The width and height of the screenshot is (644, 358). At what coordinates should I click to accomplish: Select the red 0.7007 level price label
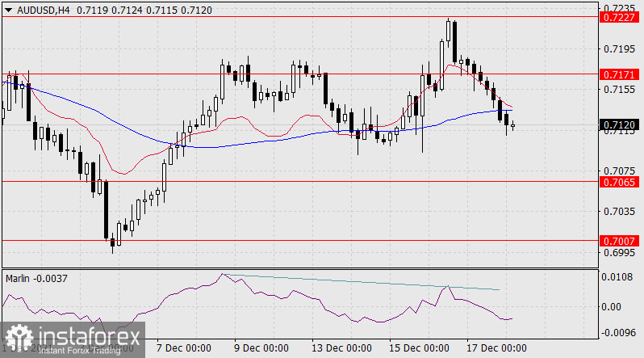pos(619,241)
